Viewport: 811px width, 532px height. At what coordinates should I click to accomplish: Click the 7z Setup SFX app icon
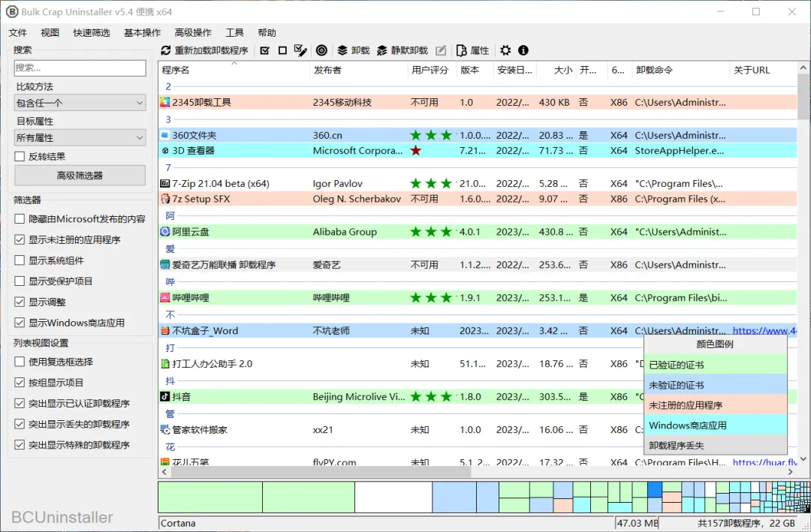pos(165,199)
